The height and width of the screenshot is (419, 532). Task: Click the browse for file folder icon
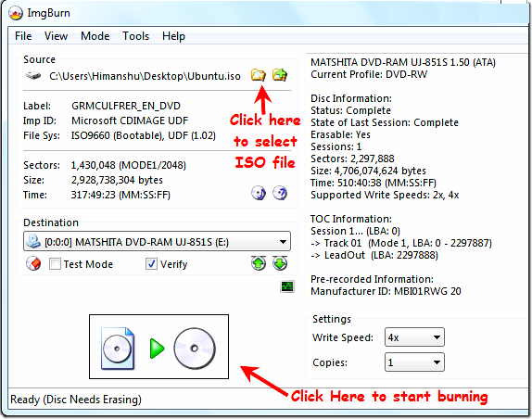[259, 75]
